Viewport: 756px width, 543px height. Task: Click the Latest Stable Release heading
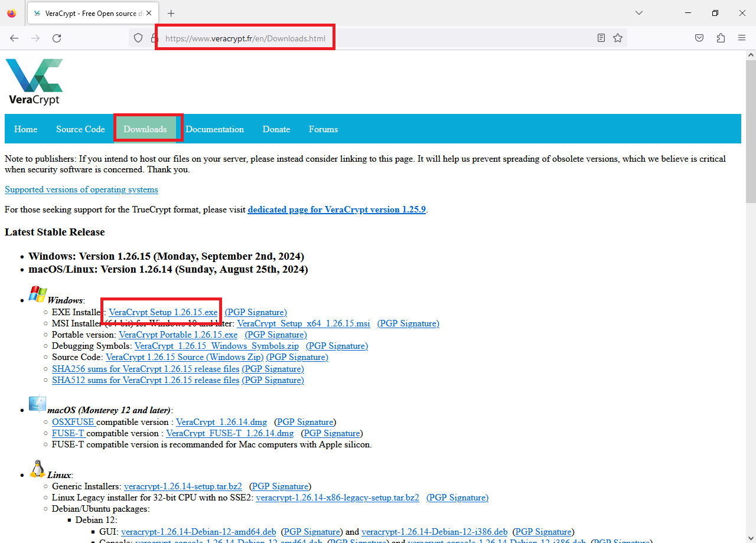pyautogui.click(x=55, y=232)
